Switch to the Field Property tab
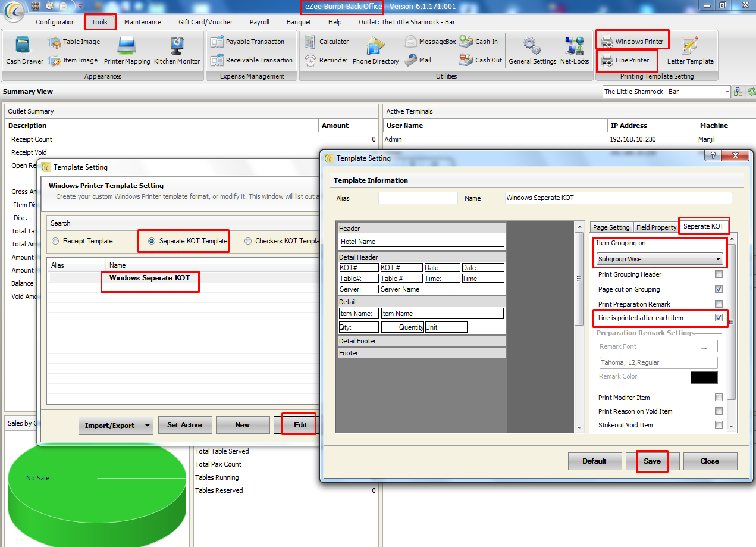 656,227
